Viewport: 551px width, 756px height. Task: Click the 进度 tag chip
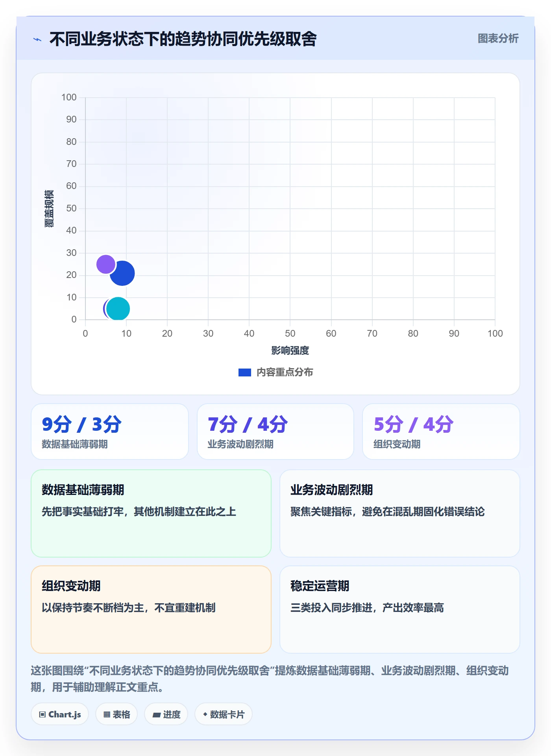point(166,714)
